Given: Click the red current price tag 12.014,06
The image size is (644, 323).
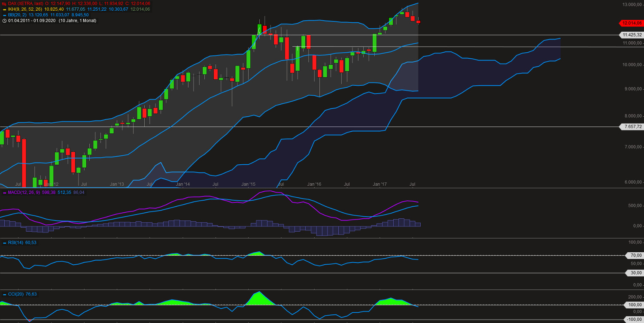Looking at the screenshot, I should coord(632,23).
